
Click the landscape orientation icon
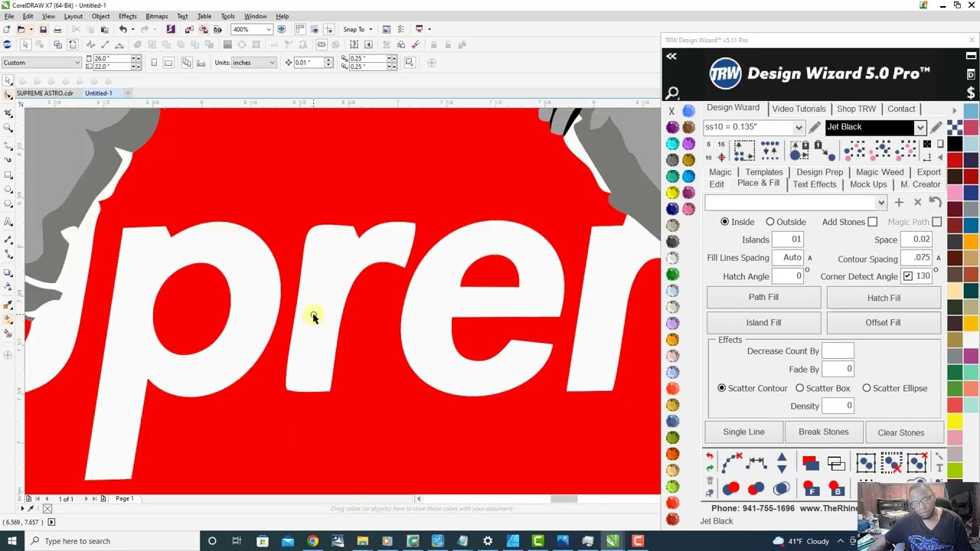point(168,62)
